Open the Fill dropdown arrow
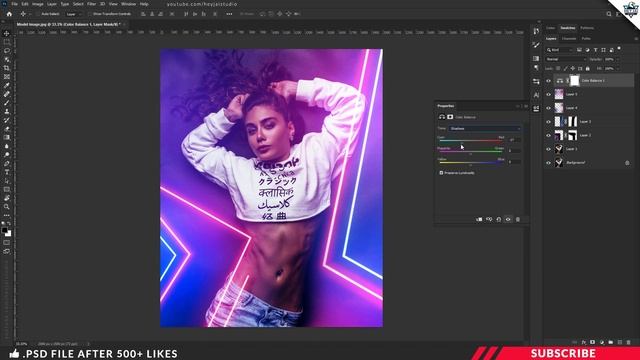 617,69
